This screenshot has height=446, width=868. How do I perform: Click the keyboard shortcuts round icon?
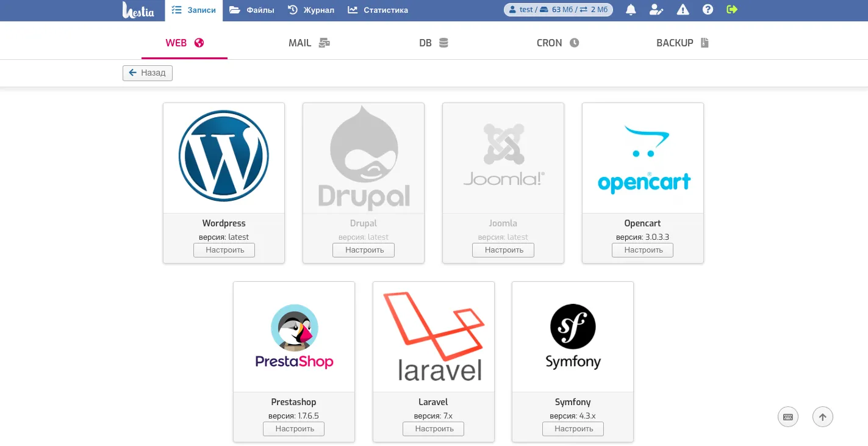click(788, 417)
